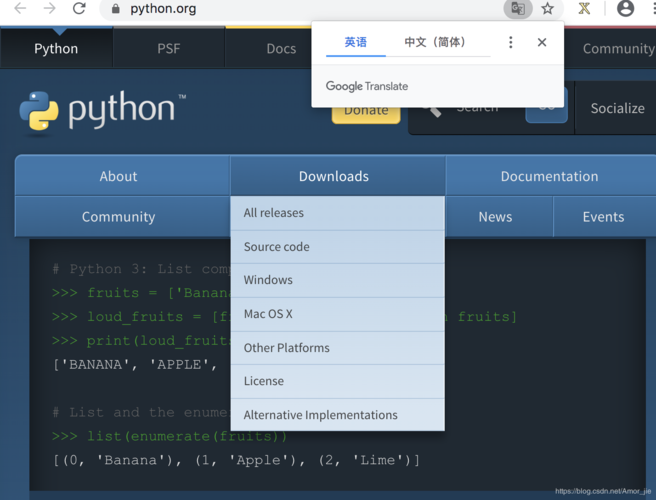Image resolution: width=656 pixels, height=500 pixels.
Task: Close the Google Translate popup
Action: (542, 42)
